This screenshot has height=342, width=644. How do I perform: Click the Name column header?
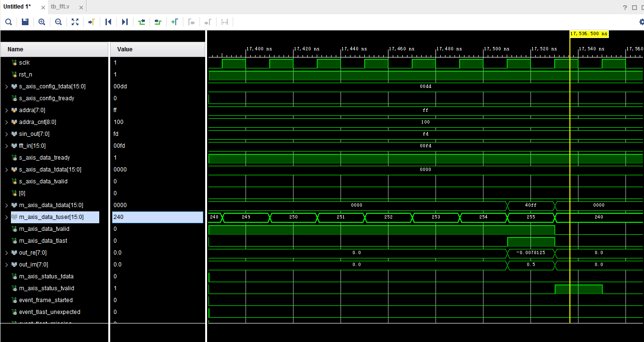click(x=54, y=49)
